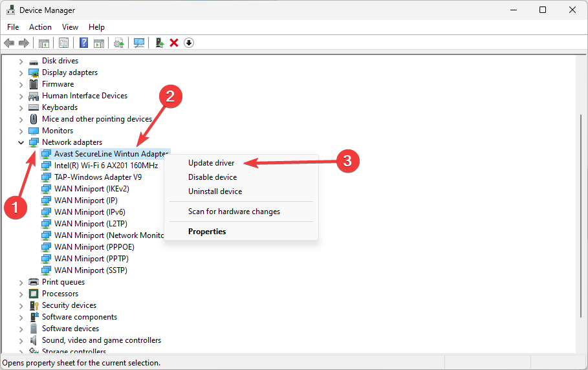
Task: Click the Mice and pointing devices icon
Action: tap(34, 119)
